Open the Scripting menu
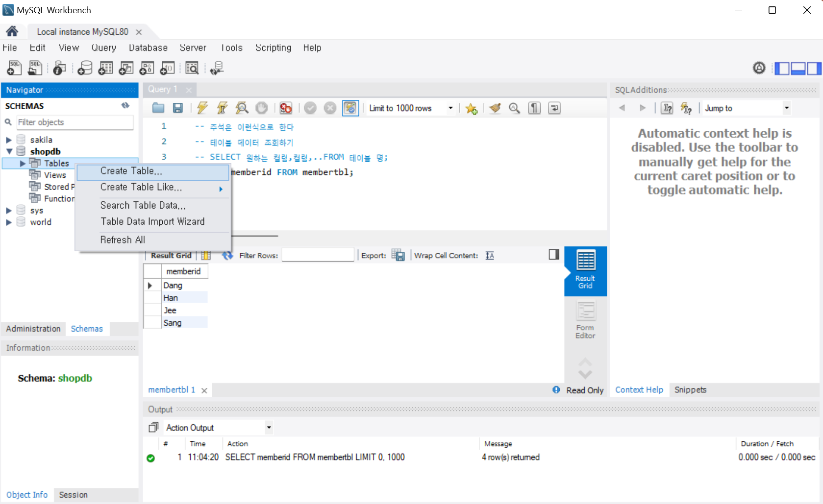The image size is (823, 504). [x=273, y=48]
